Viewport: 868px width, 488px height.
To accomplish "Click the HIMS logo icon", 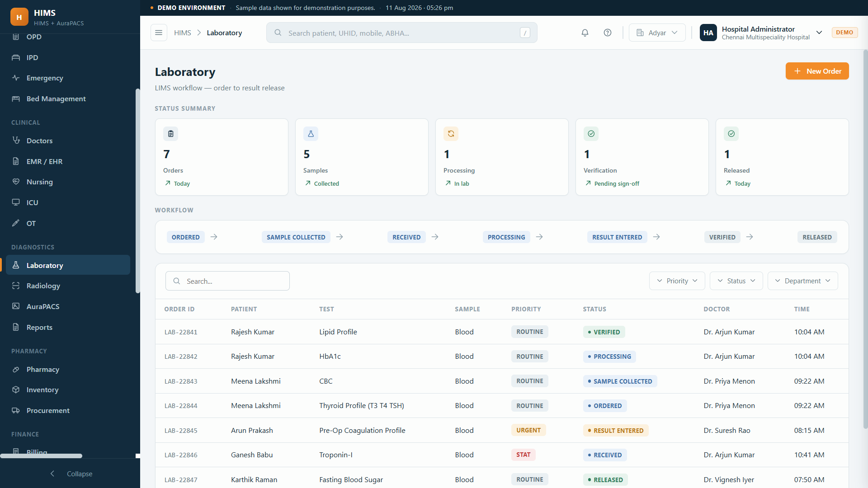I will tap(19, 17).
